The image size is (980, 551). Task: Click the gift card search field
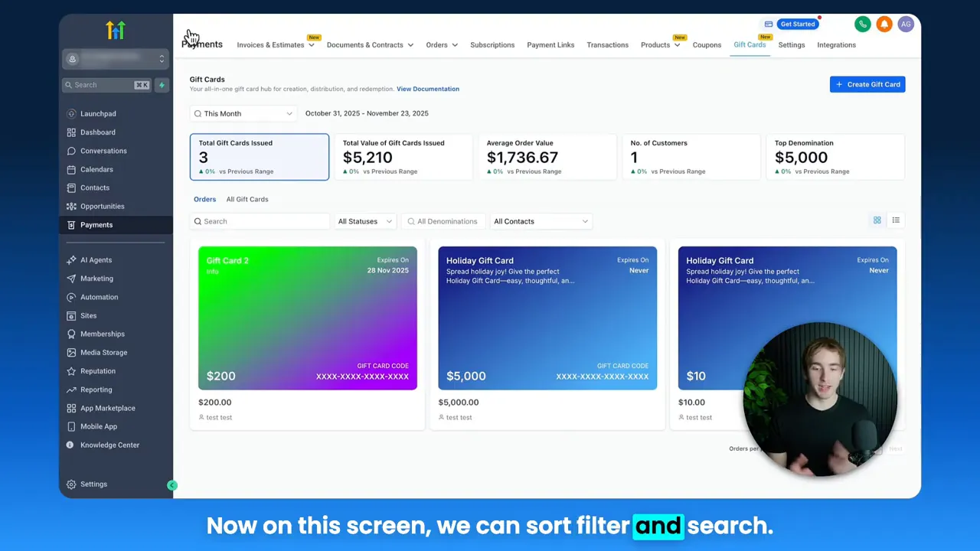[x=260, y=221]
